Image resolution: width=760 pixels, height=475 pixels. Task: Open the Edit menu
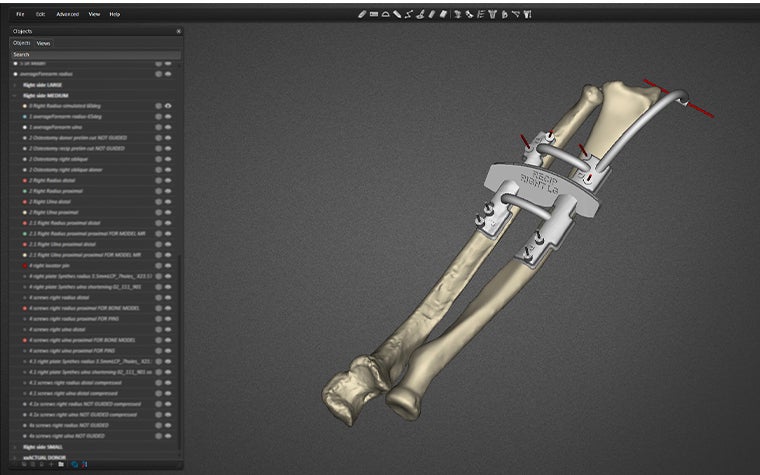(40, 14)
